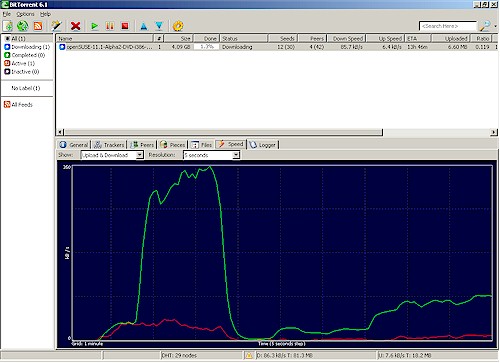500x363 pixels.
Task: Open the Show Upload & Download dropdown
Action: (x=112, y=155)
